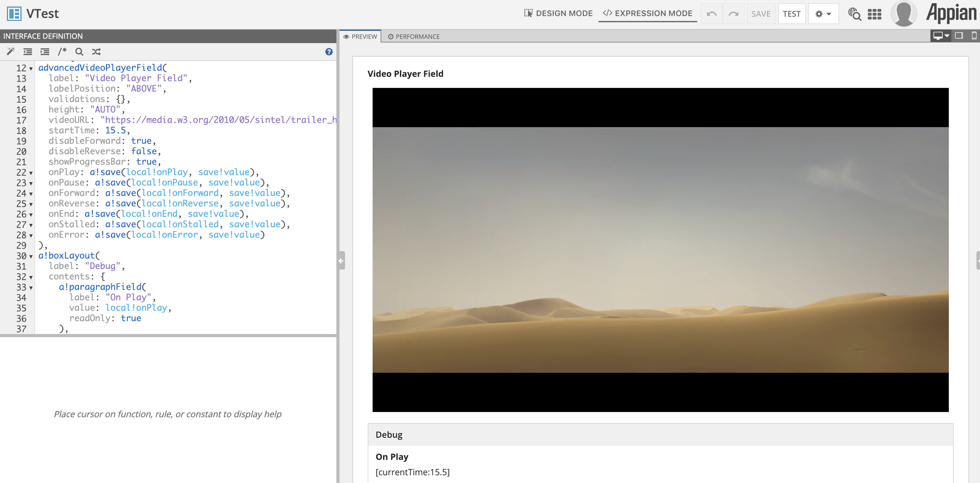Switch to Design Mode

(x=558, y=13)
